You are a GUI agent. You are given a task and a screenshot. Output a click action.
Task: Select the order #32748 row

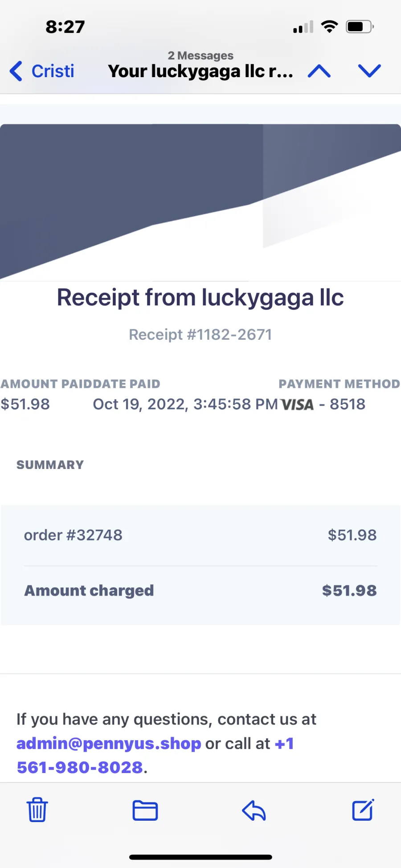(x=200, y=535)
